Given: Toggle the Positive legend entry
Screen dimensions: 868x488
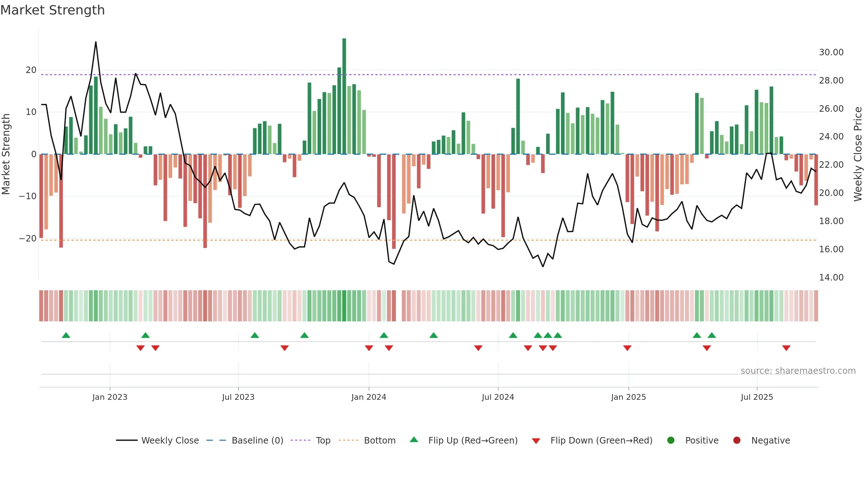Looking at the screenshot, I should (693, 440).
